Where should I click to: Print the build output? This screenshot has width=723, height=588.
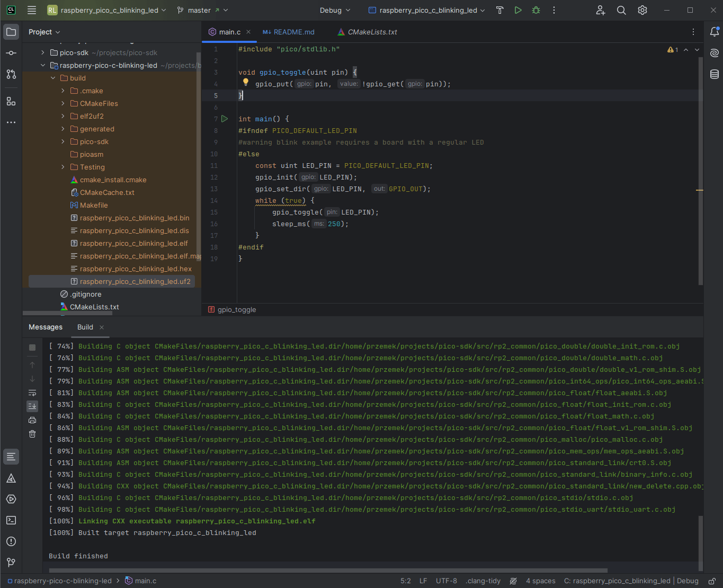(32, 420)
